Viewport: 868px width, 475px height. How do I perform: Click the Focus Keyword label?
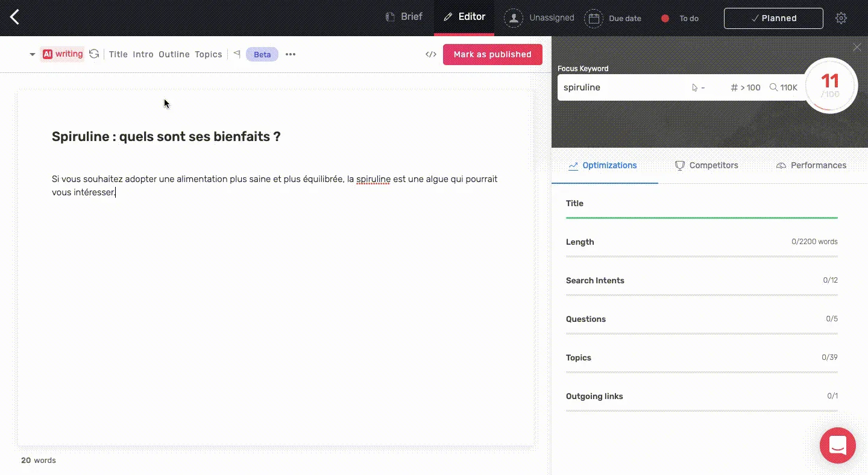(583, 69)
